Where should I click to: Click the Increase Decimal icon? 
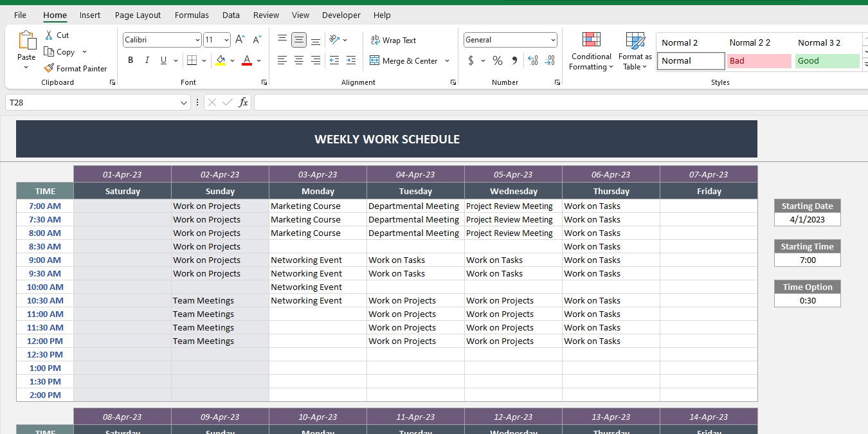532,61
